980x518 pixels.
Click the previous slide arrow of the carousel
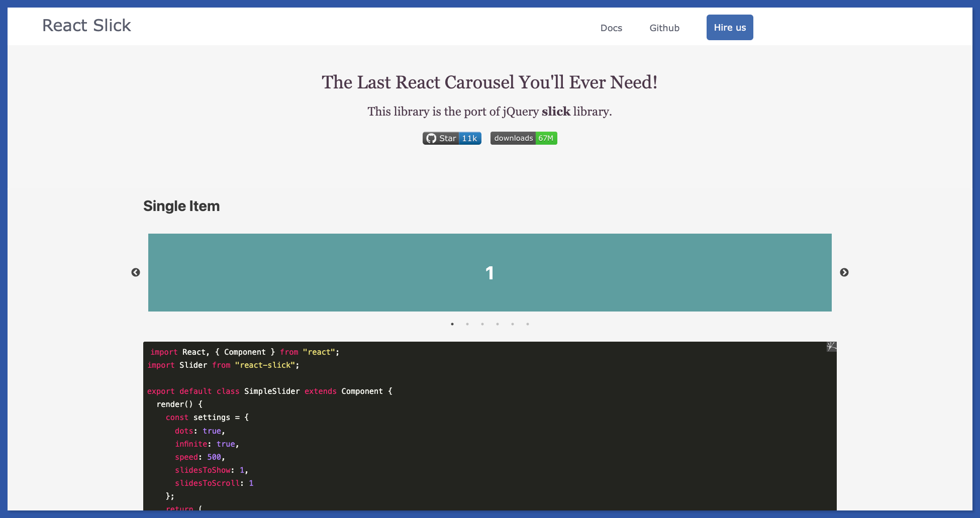click(136, 272)
